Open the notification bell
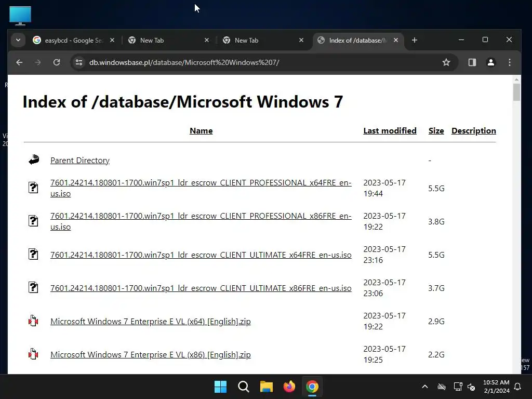532x399 pixels. click(518, 387)
